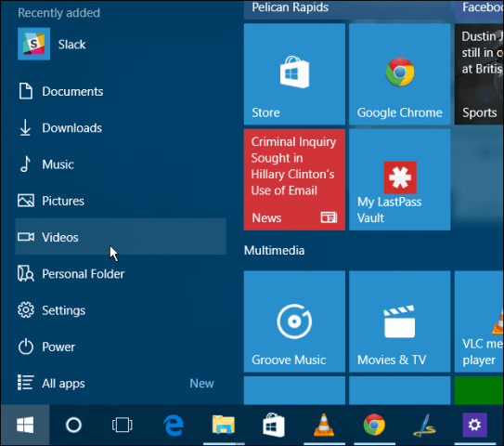
Task: Click the Windows Start button
Action: tap(25, 425)
